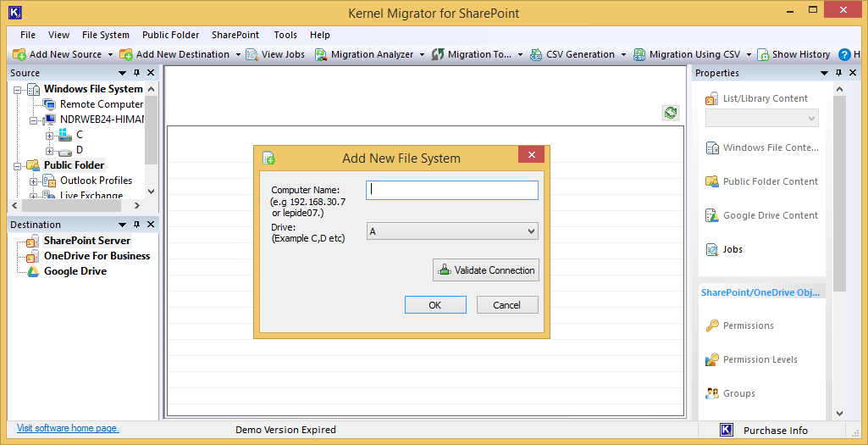Screen dimensions: 868x445
Task: Collapse the Windows File System tree node
Action: (x=18, y=89)
